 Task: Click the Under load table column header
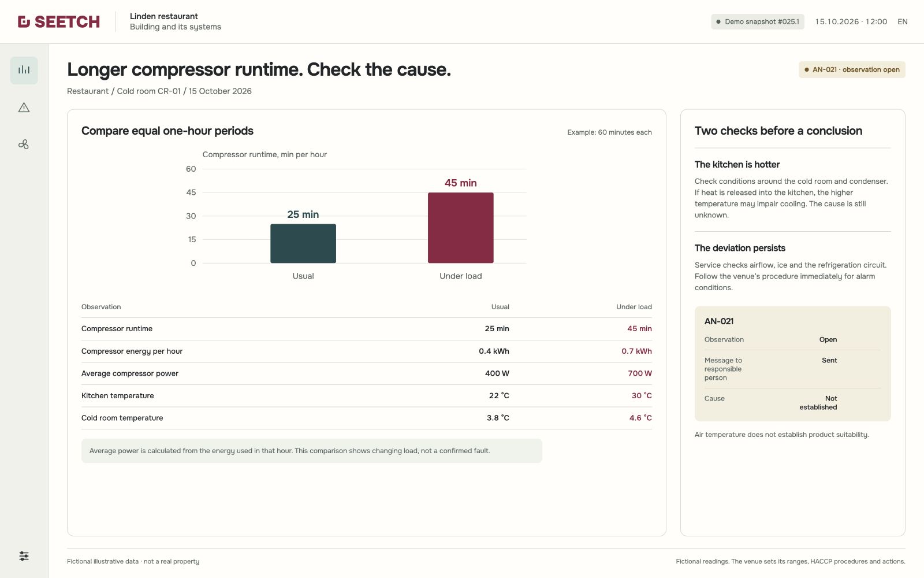coord(634,307)
